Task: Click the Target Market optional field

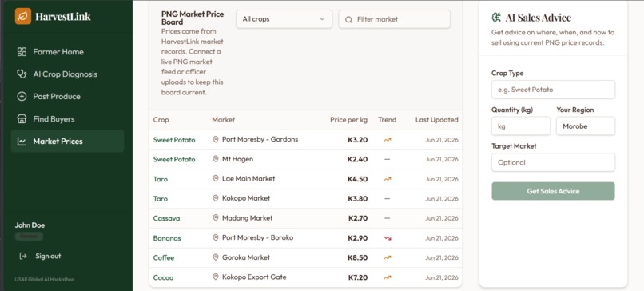Action: (553, 162)
